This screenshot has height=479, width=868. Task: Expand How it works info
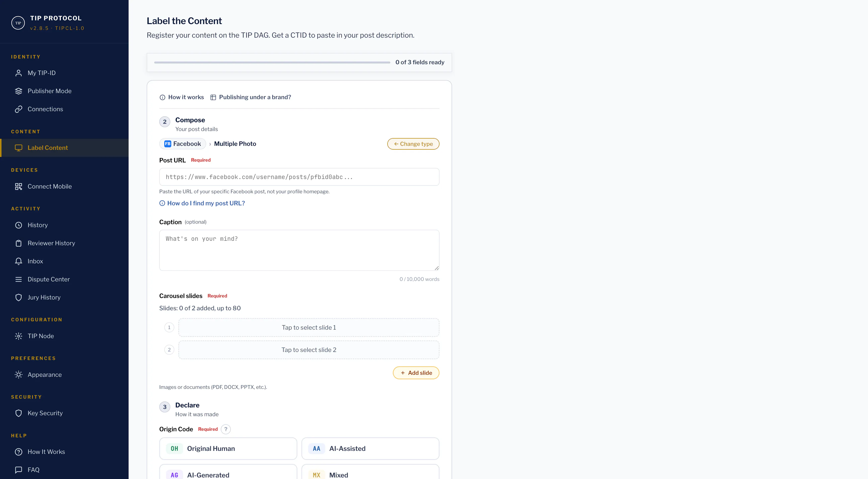182,97
